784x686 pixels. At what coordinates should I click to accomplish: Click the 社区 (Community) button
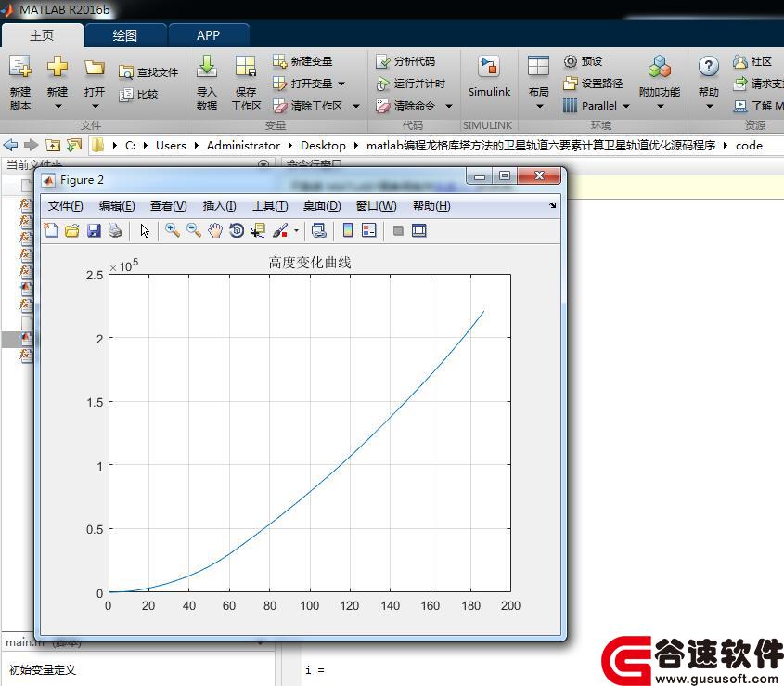752,61
